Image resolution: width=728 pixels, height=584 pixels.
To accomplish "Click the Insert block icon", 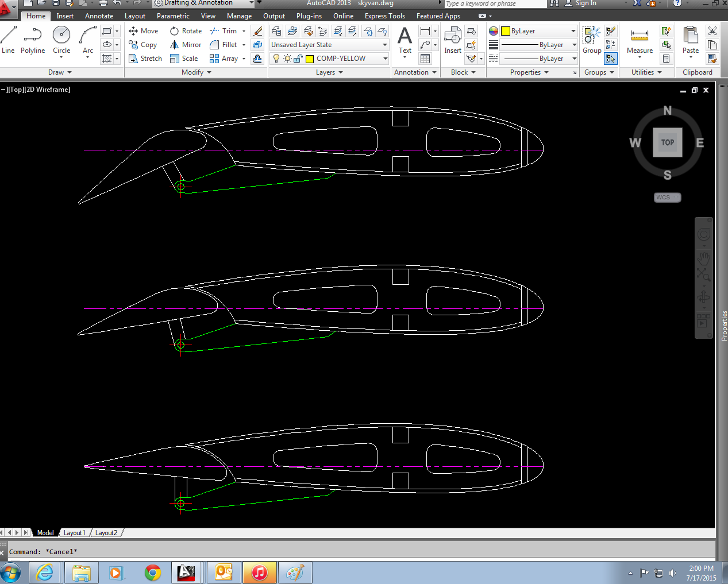I will point(453,40).
